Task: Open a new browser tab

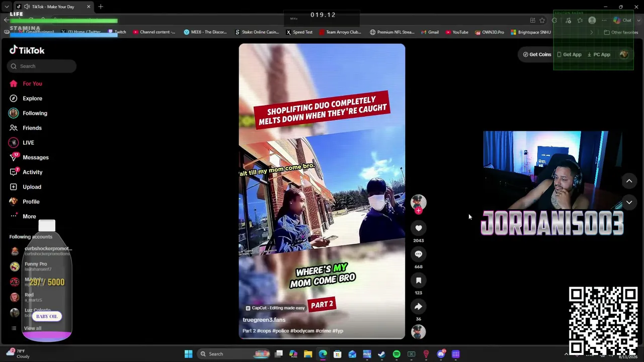Action: pyautogui.click(x=101, y=7)
